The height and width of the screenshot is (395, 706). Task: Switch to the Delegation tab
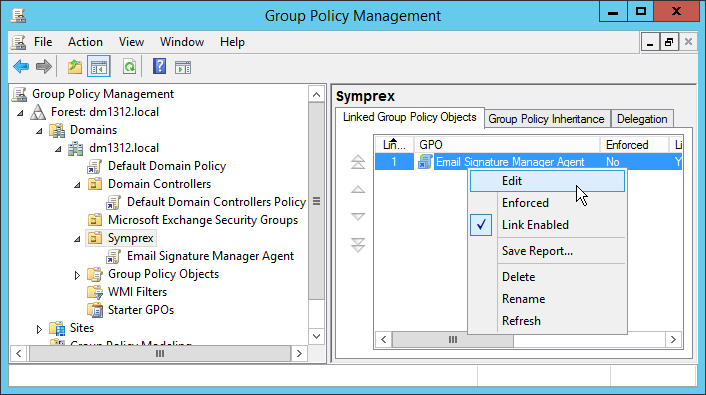[x=642, y=119]
